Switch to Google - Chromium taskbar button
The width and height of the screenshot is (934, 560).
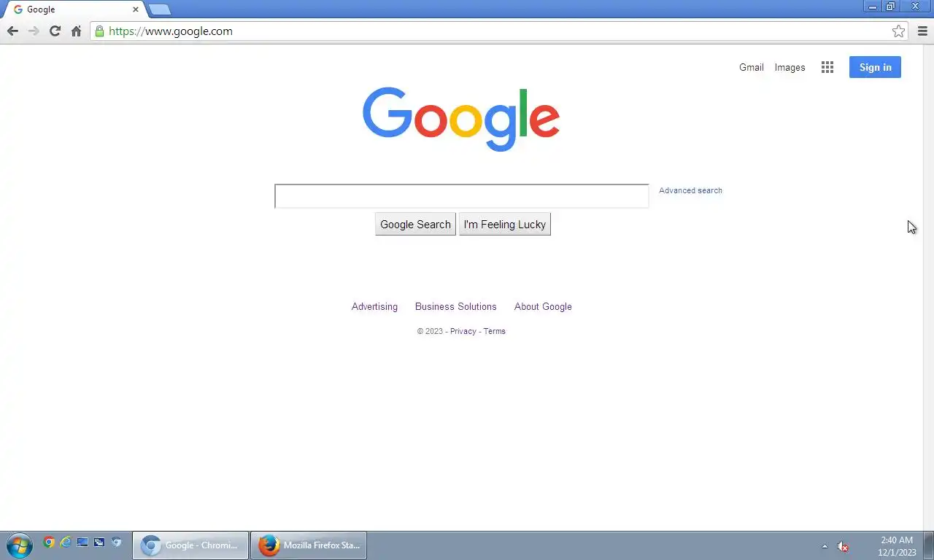click(190, 545)
